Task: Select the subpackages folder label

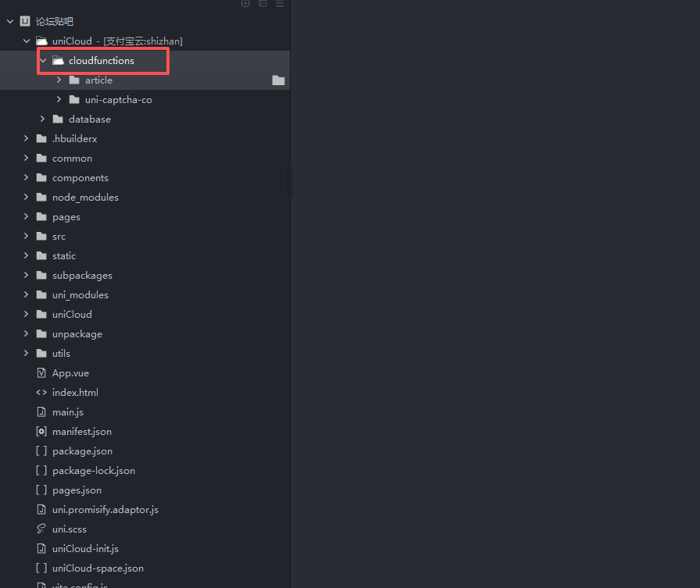Action: [x=82, y=276]
